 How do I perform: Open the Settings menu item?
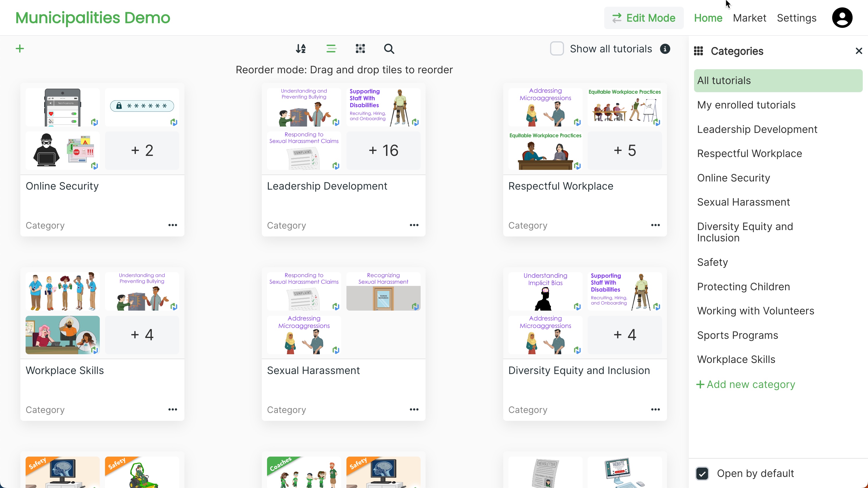coord(797,18)
